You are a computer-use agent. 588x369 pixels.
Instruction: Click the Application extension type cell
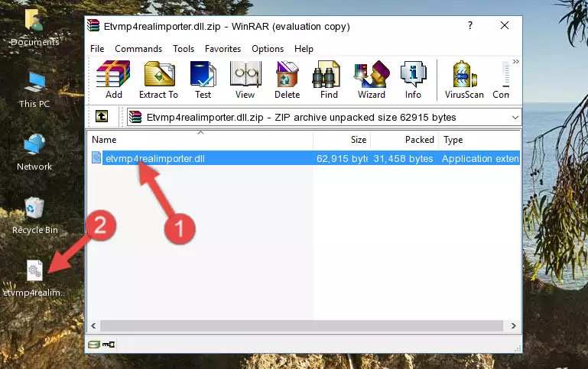click(480, 159)
